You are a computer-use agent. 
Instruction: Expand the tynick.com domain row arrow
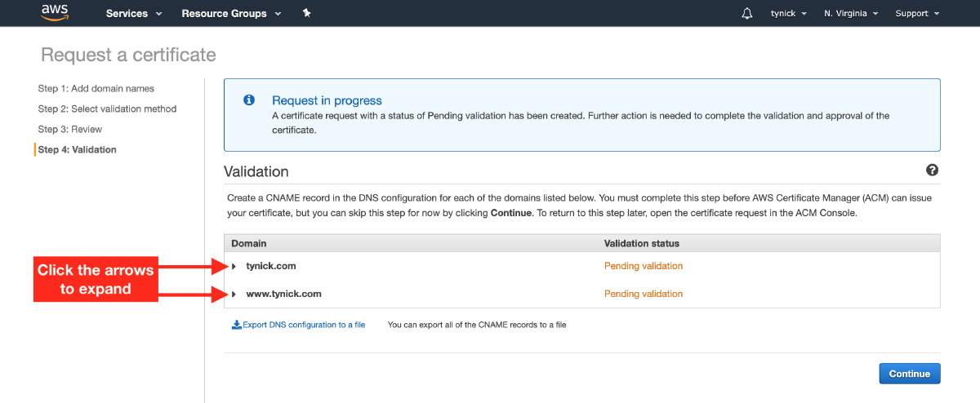coord(234,266)
